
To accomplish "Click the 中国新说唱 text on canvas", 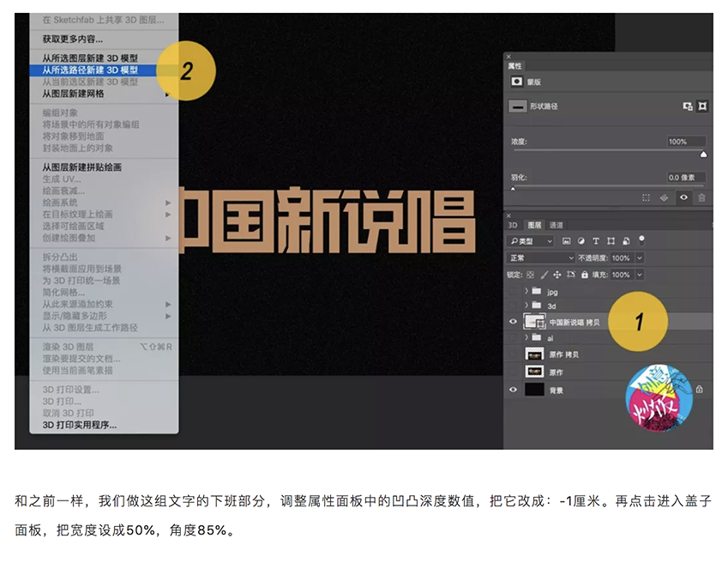I will pyautogui.click(x=328, y=221).
